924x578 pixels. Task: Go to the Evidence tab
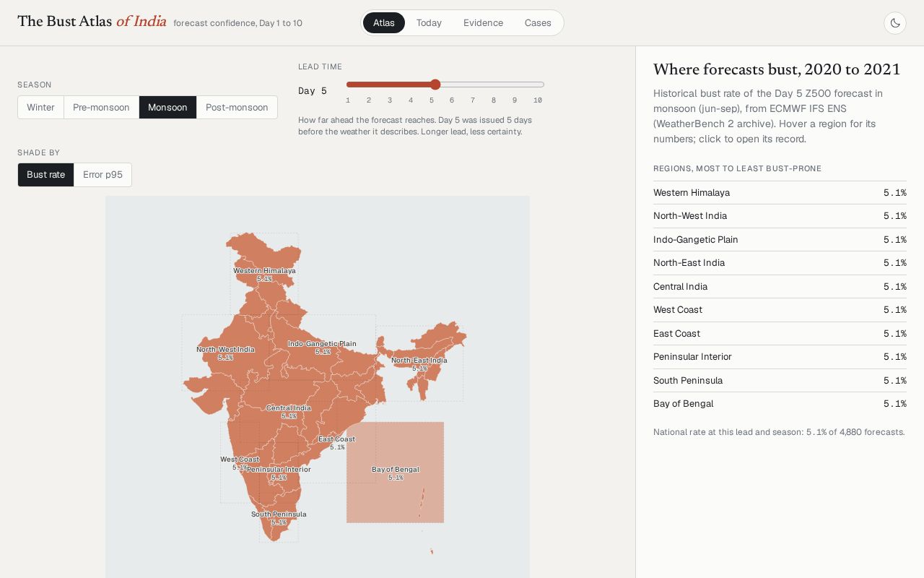483,23
